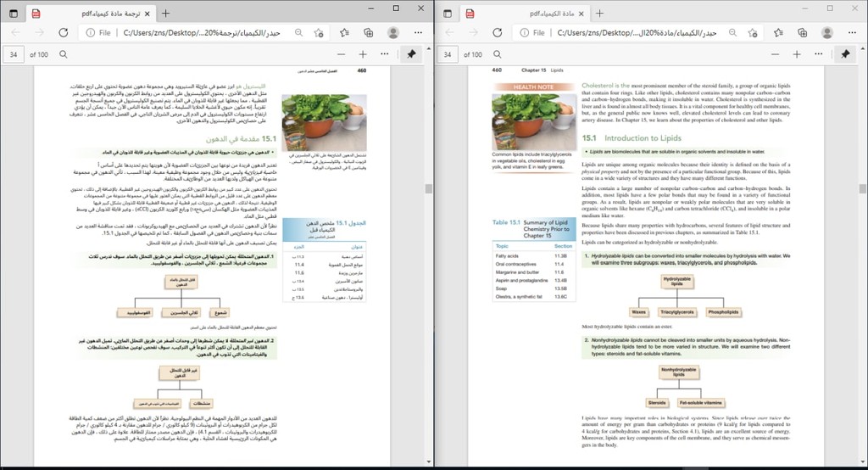Open zoom magnifier in right address bar
Image resolution: width=868 pixels, height=470 pixels.
pos(733,33)
